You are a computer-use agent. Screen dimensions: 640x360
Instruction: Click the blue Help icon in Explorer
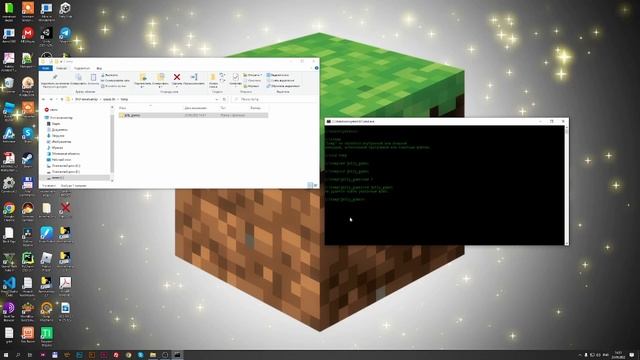316,68
